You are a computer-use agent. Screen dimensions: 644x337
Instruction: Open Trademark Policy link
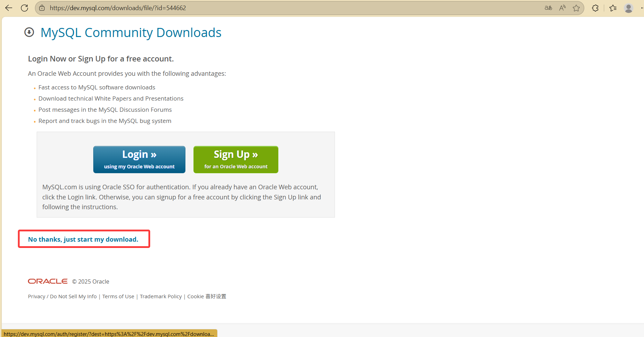coord(161,296)
